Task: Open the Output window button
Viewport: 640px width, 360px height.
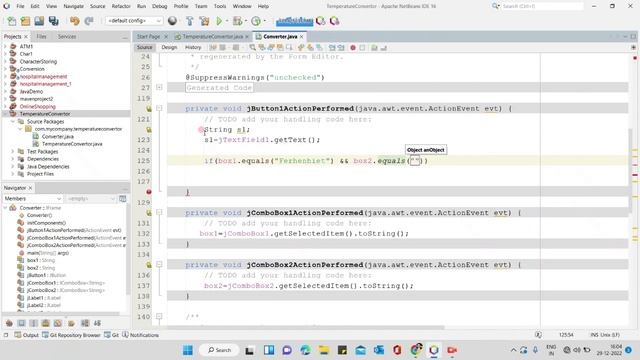Action: [x=27, y=335]
